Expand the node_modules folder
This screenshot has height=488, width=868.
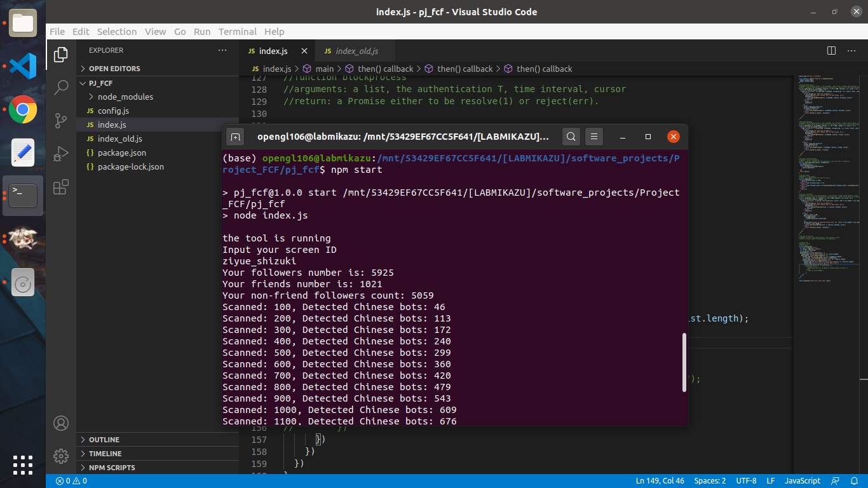pos(158,97)
